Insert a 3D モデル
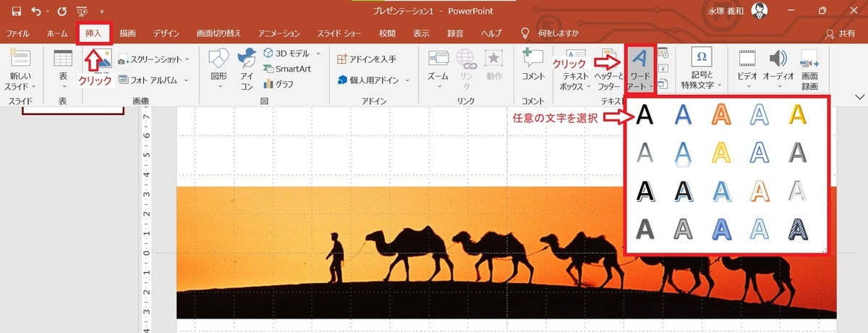Viewport: 868px width, 333px height. click(286, 54)
